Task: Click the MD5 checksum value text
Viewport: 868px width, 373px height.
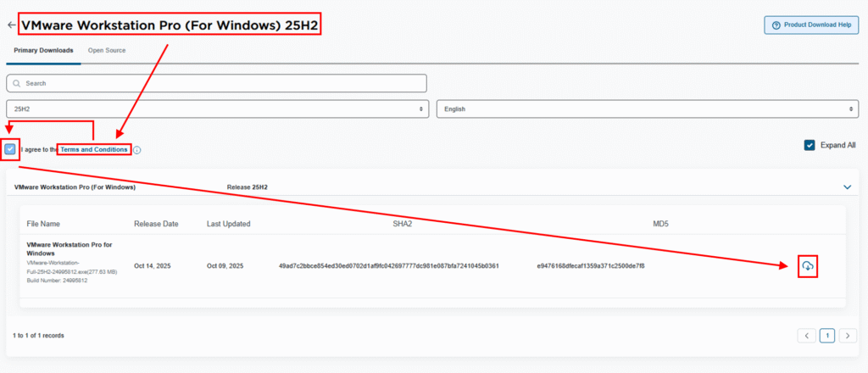Action: pyautogui.click(x=590, y=266)
